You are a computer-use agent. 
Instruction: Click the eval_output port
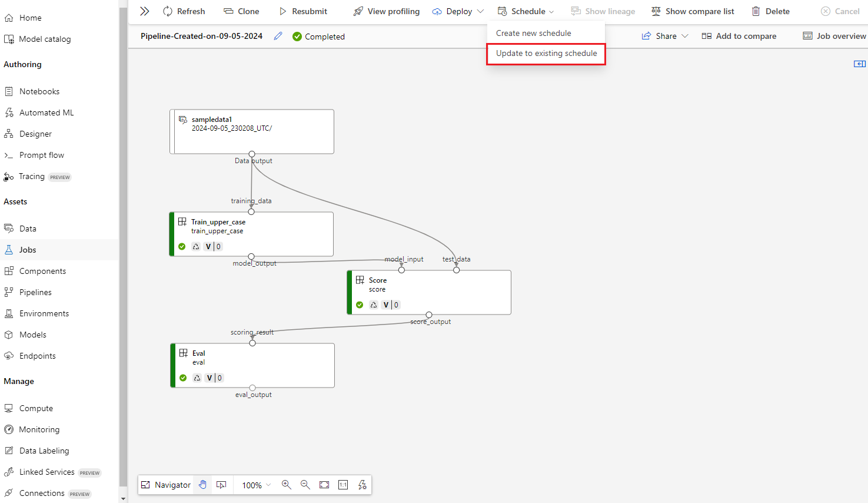point(252,388)
